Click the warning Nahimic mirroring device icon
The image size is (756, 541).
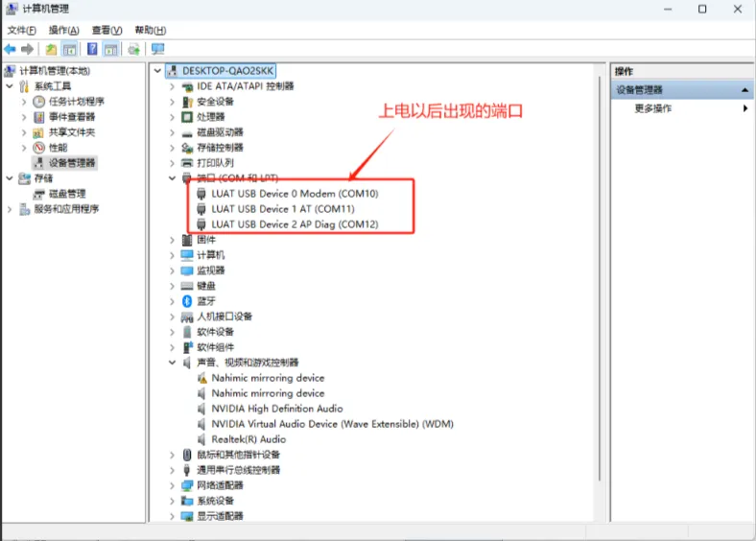(x=202, y=378)
